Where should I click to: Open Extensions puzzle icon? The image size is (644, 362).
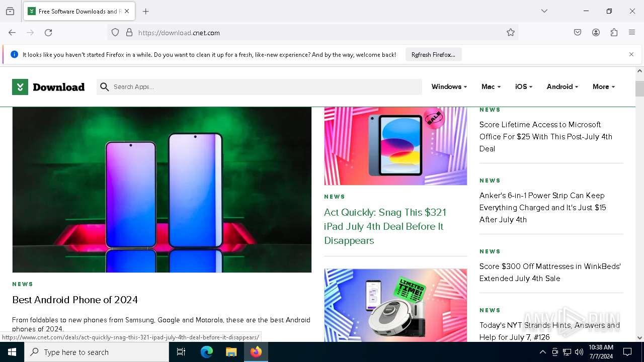pyautogui.click(x=614, y=33)
